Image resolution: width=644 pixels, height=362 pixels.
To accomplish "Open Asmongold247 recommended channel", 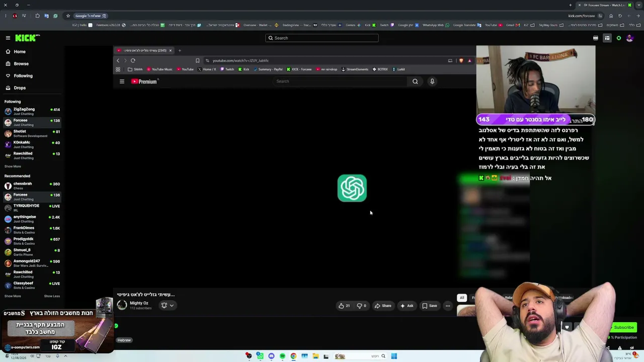I will click(x=32, y=263).
